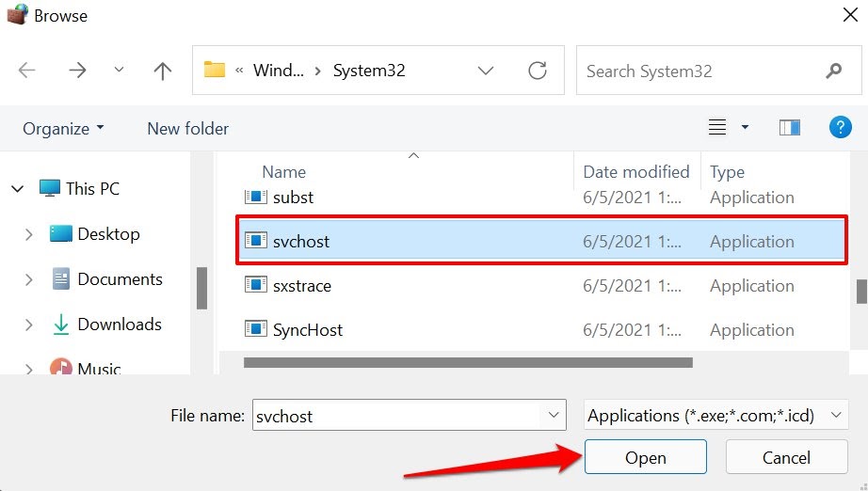Expand the address bar history dropdown
868x491 pixels.
[486, 71]
